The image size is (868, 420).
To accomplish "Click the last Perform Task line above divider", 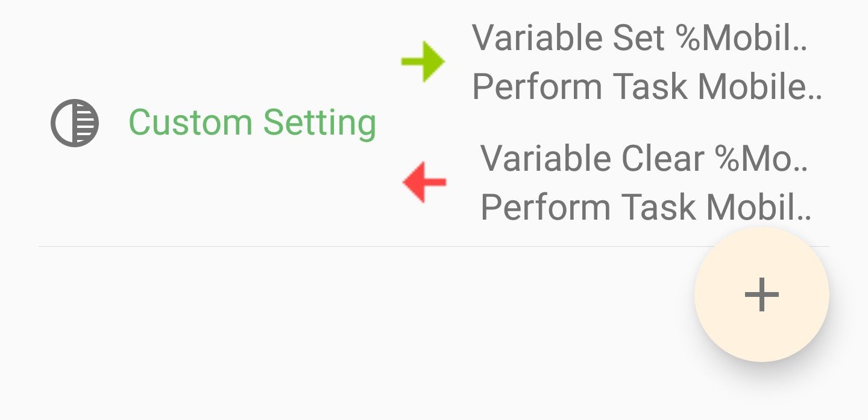I will [x=645, y=208].
